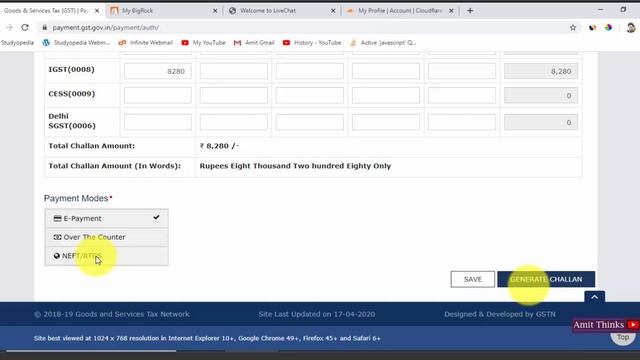Screen dimensions: 640x360
Task: Bookmark this page with the star icon
Action: point(573,27)
